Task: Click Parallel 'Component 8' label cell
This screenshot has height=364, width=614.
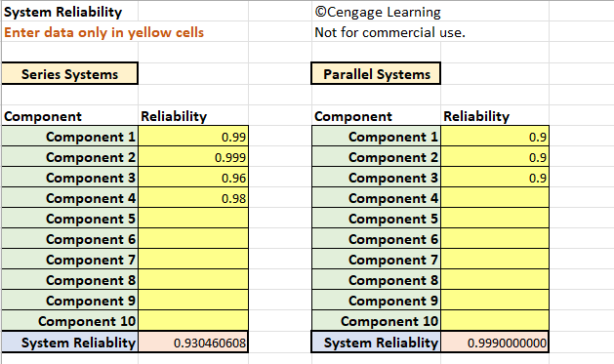Action: (376, 280)
